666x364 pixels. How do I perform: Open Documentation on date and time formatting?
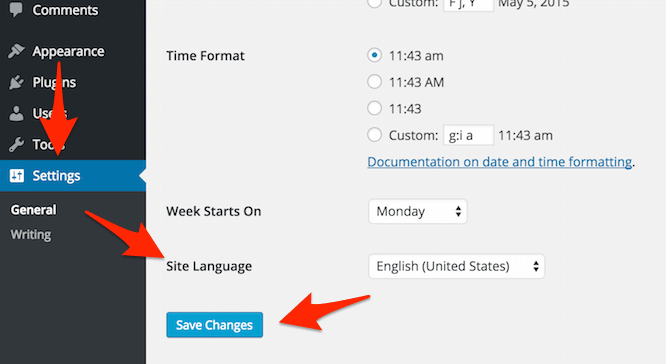click(500, 162)
